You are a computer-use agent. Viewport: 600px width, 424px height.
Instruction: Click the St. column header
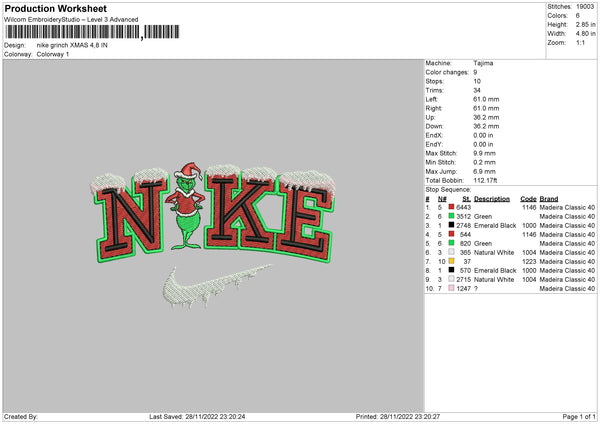pyautogui.click(x=466, y=199)
